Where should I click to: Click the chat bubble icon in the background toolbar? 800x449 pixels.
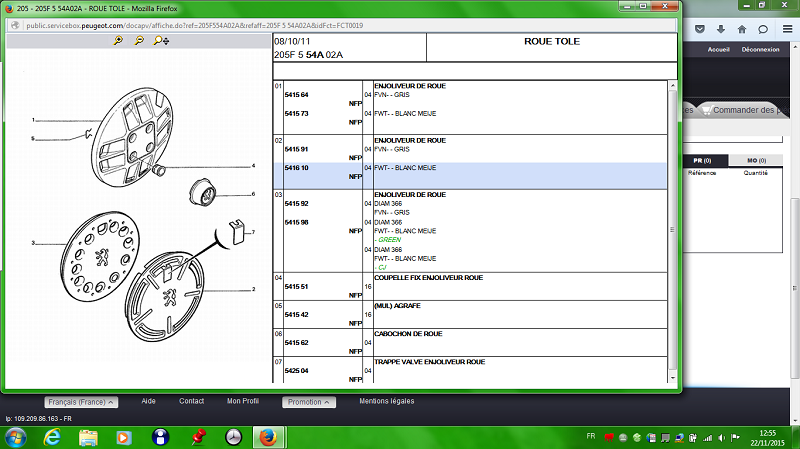[x=763, y=30]
